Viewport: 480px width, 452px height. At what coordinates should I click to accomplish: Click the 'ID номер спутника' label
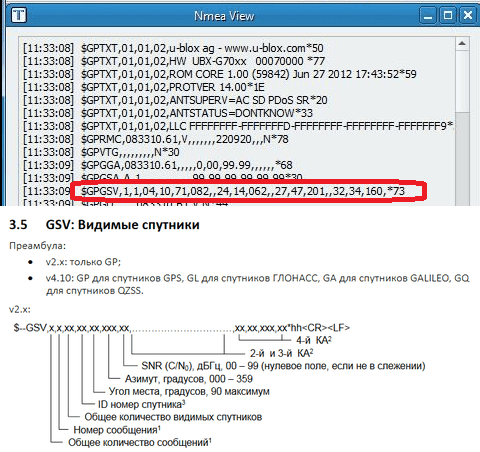[141, 404]
